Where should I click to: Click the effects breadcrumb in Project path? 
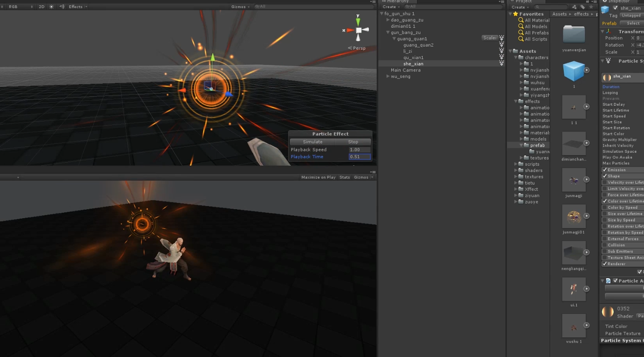tap(581, 14)
